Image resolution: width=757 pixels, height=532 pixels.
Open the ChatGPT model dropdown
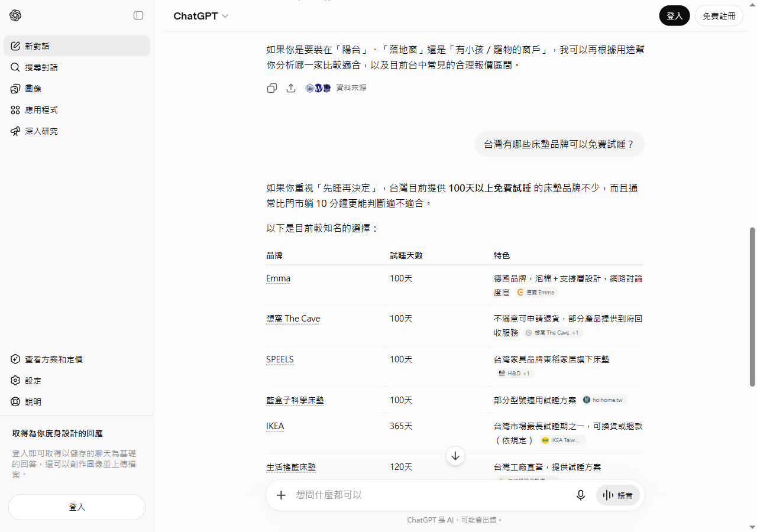[x=200, y=16]
